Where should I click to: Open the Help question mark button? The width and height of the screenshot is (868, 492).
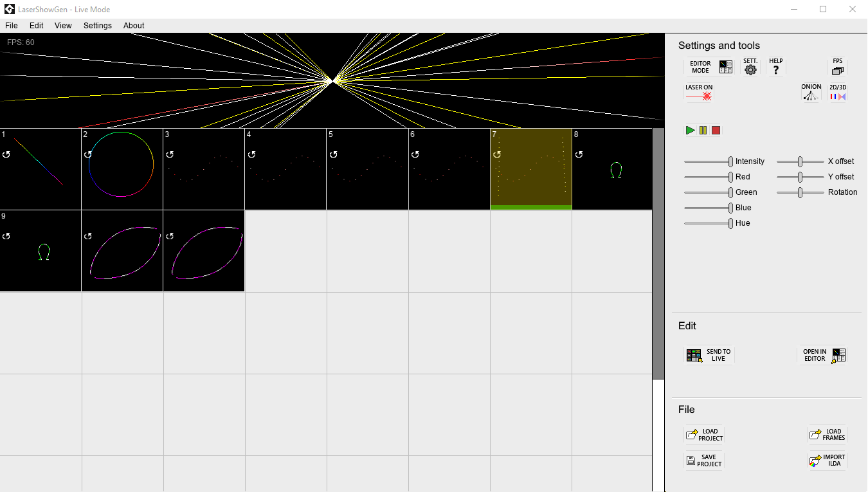pyautogui.click(x=776, y=67)
